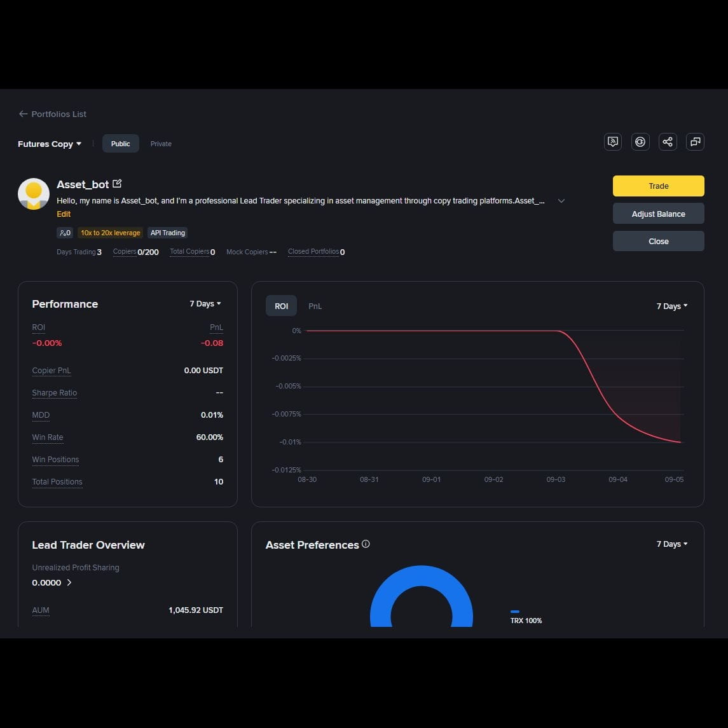
Task: Click the copiers count badge showing 0
Action: (x=65, y=233)
